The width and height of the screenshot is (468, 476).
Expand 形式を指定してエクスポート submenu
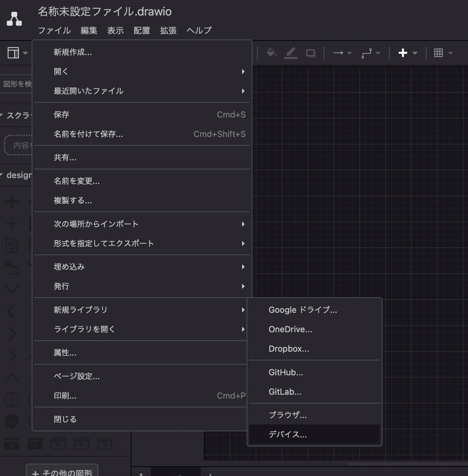[x=142, y=244]
